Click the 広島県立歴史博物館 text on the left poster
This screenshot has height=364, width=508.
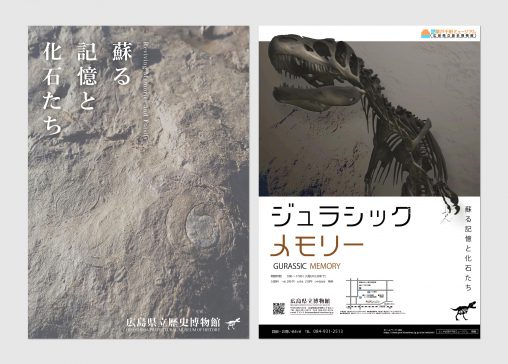(173, 322)
